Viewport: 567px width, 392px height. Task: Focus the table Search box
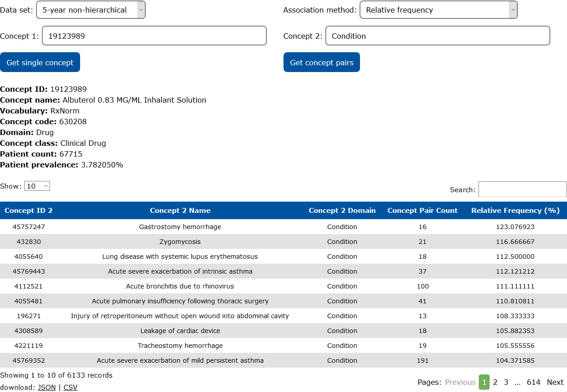[x=522, y=189]
